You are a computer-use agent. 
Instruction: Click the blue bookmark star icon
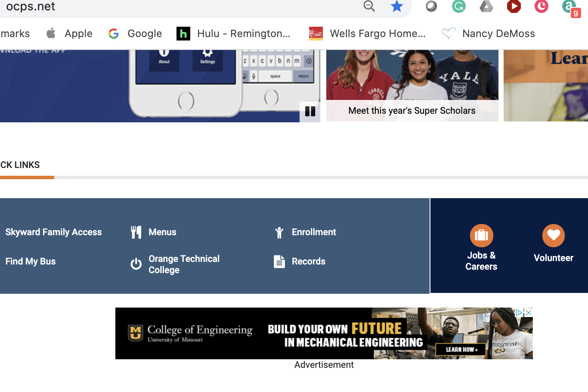(396, 6)
